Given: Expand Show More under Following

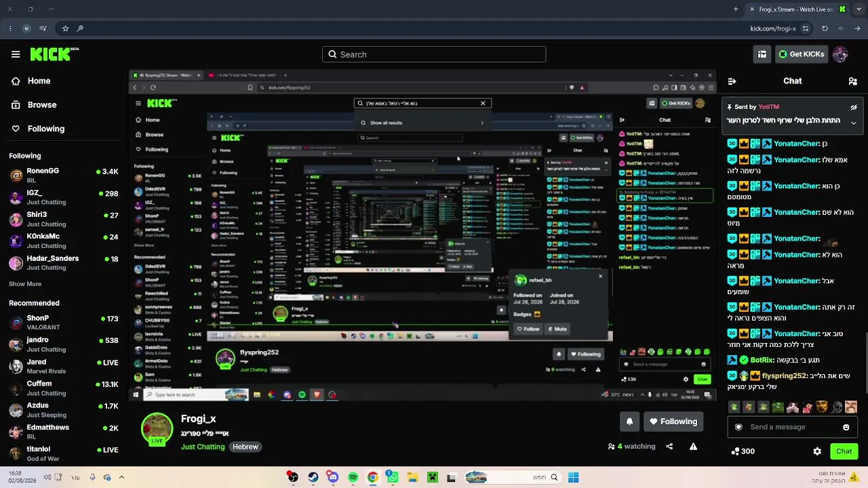Looking at the screenshot, I should [x=25, y=284].
